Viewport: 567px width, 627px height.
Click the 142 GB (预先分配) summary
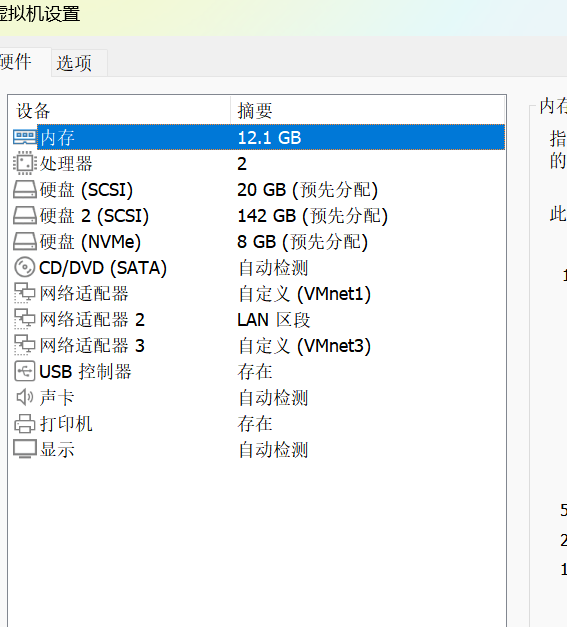click(313, 216)
